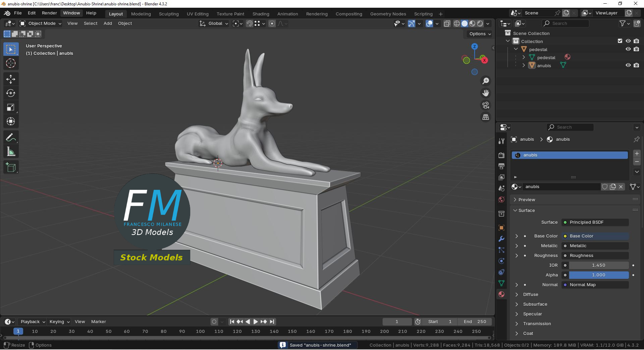Open the View Layer properties tab

tap(501, 177)
